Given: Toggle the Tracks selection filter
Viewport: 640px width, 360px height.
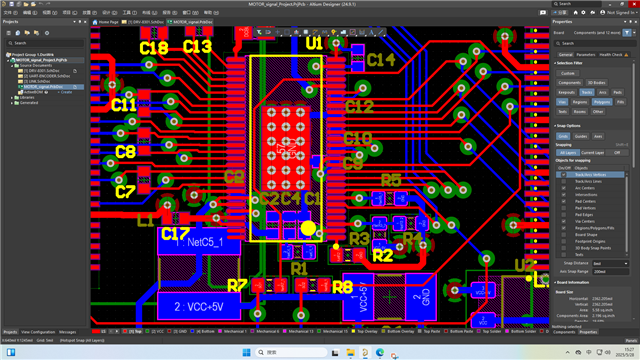Looking at the screenshot, I should (x=587, y=92).
